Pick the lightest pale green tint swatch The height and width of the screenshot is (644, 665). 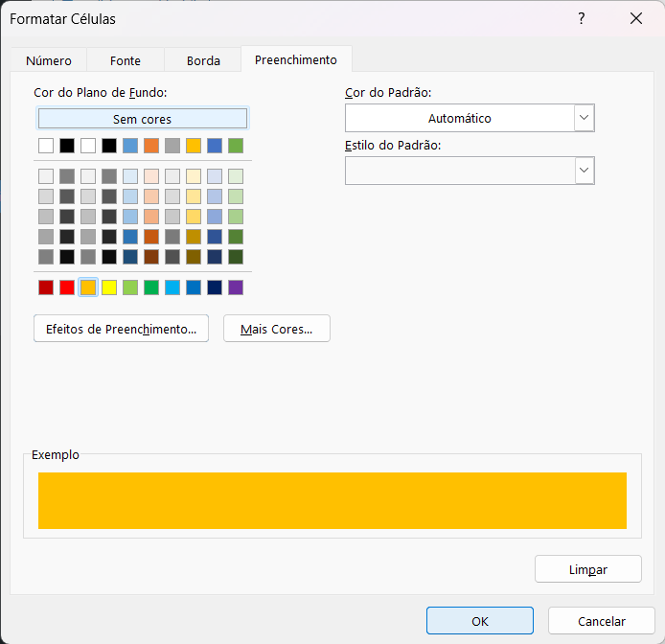236,176
